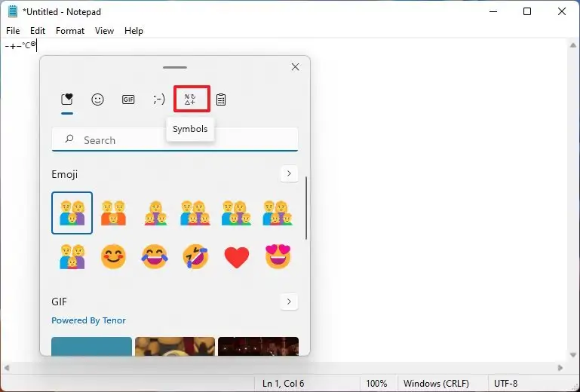Open the Format menu

(70, 31)
